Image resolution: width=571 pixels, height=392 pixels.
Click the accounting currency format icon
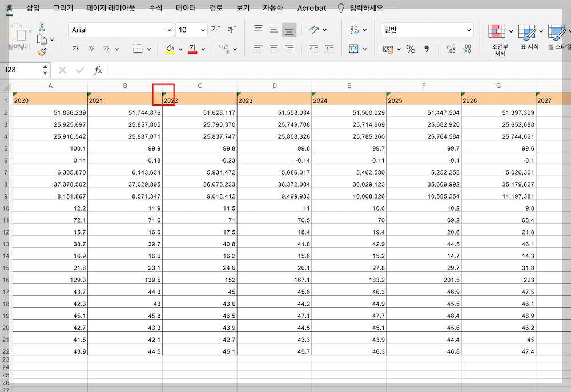point(388,49)
